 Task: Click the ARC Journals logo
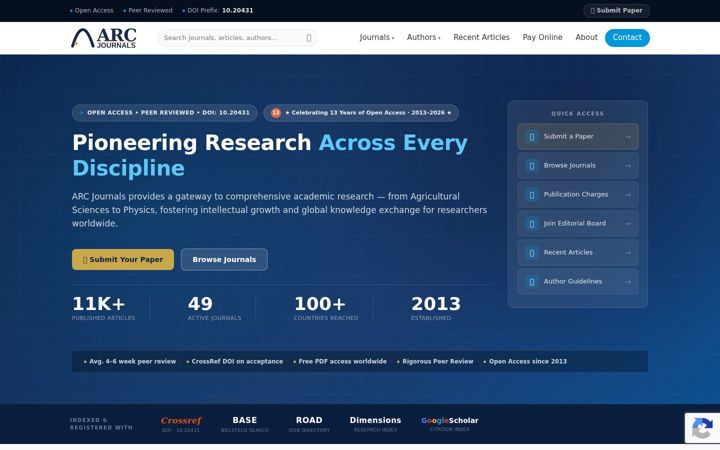[x=104, y=38]
